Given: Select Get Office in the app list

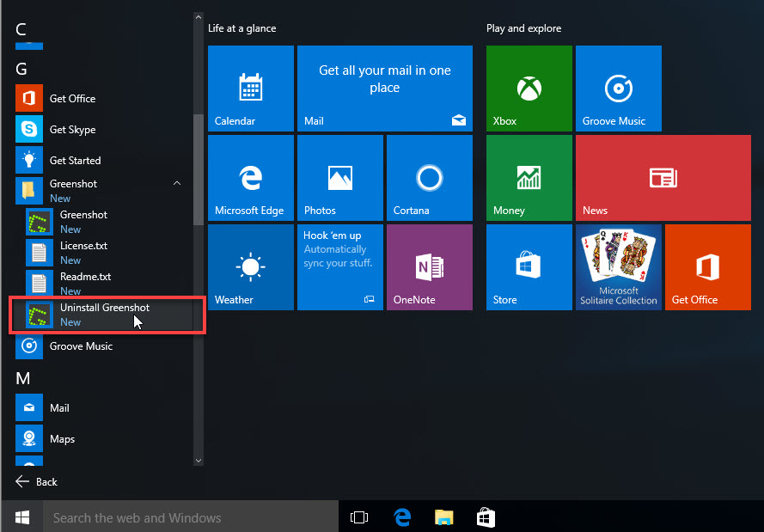Looking at the screenshot, I should pyautogui.click(x=102, y=98).
